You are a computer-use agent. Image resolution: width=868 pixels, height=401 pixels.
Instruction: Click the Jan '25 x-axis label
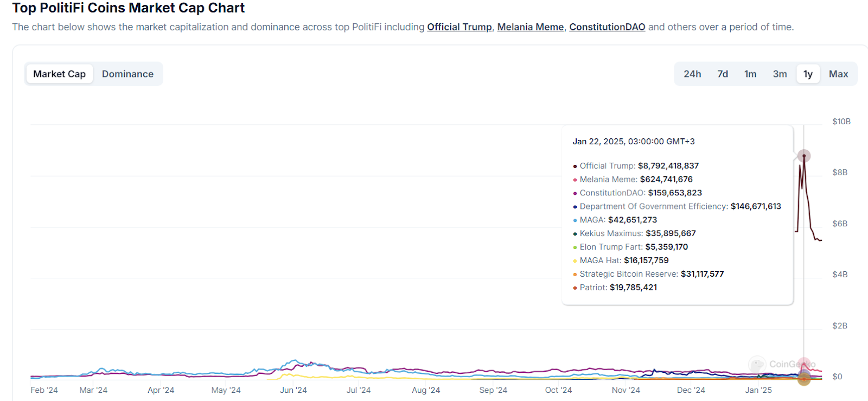(x=758, y=390)
